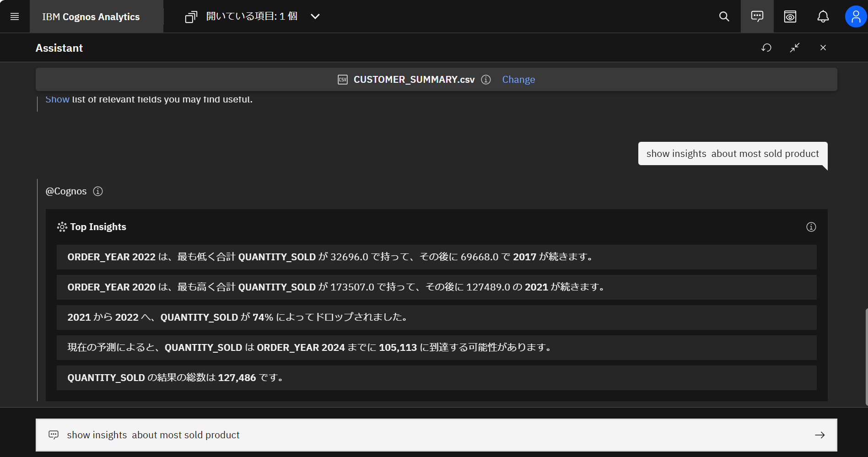Click the chat icon in message input
This screenshot has height=457, width=868.
[x=54, y=435]
